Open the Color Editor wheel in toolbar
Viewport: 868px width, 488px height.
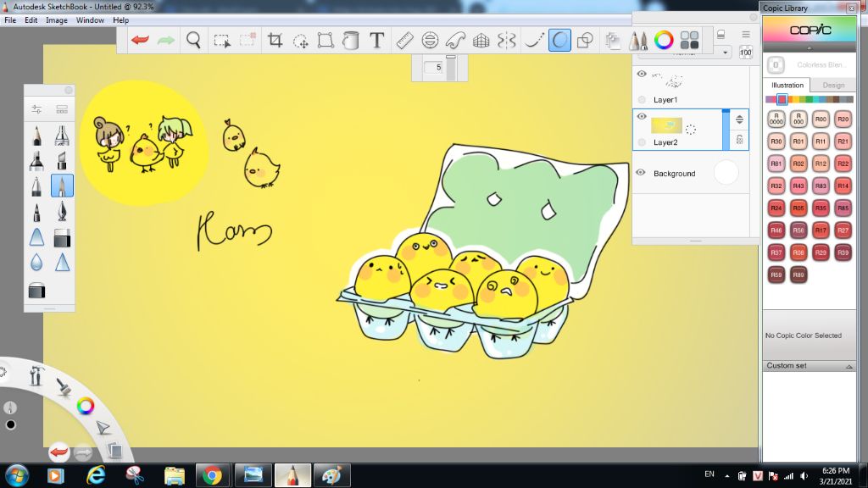(x=664, y=40)
